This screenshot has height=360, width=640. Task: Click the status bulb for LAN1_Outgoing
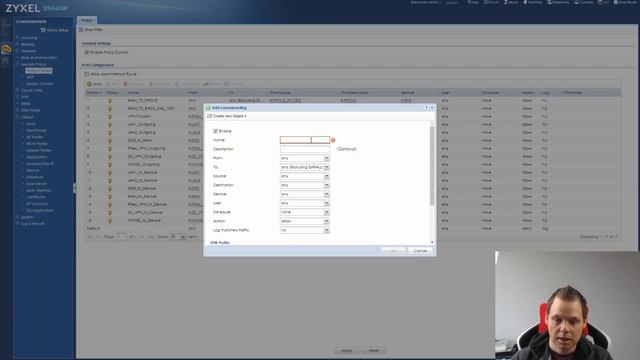pos(109,124)
